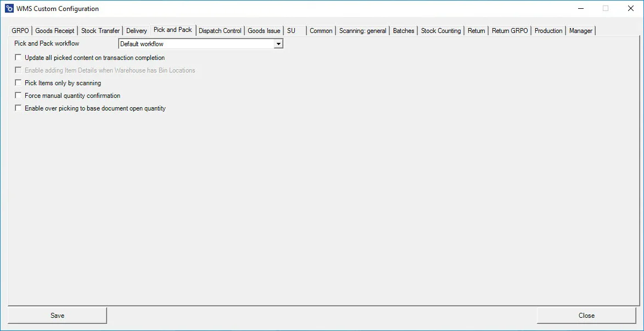Viewport: 644px width, 331px height.
Task: Switch to the GRPO tab
Action: (20, 31)
